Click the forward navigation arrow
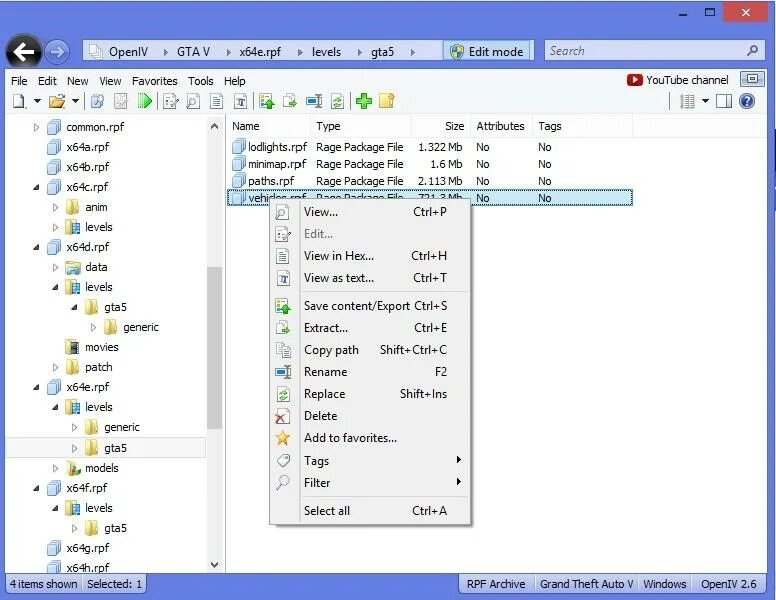This screenshot has height=600, width=776. [57, 51]
